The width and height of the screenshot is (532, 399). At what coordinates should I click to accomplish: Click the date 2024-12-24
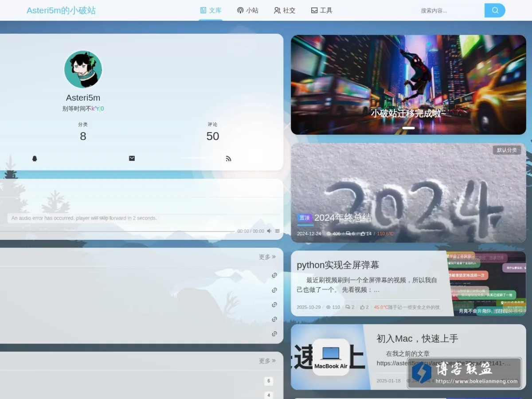point(309,234)
